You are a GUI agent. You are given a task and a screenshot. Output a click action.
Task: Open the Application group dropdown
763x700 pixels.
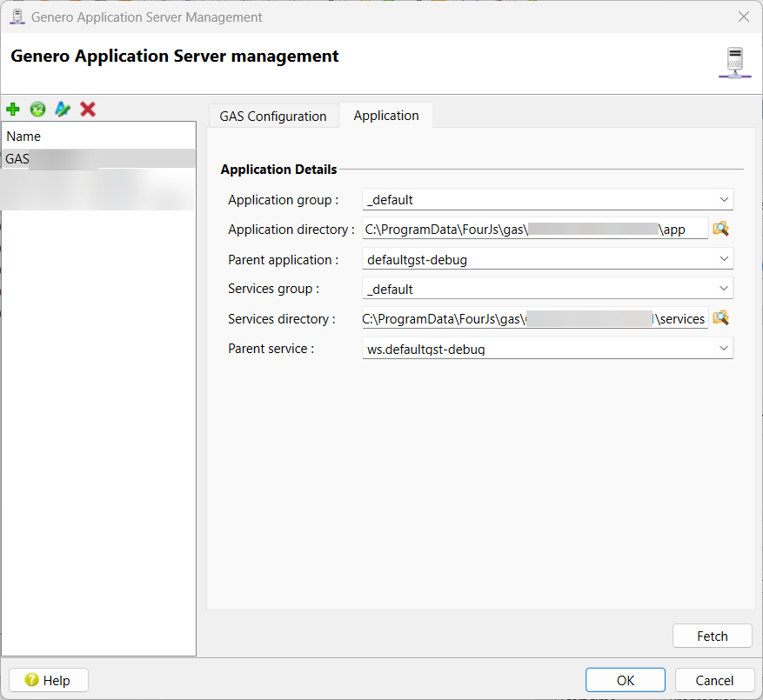[724, 200]
